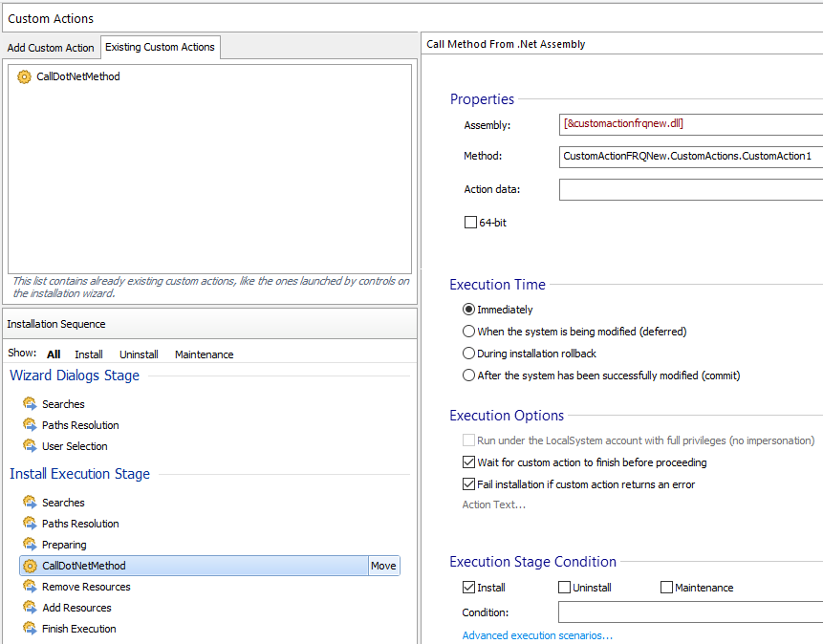
Task: Check the Uninstall execution stage condition
Action: click(565, 588)
